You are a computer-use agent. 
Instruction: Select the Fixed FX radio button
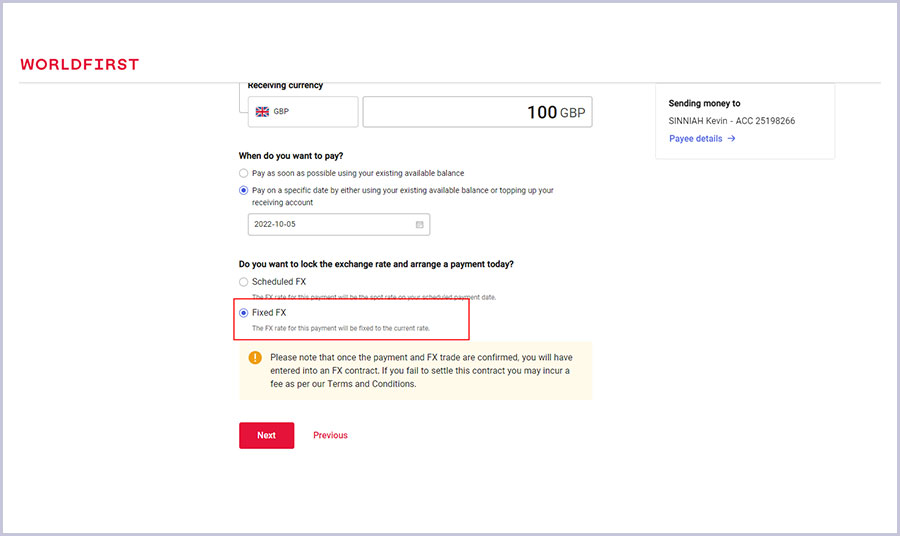tap(244, 313)
